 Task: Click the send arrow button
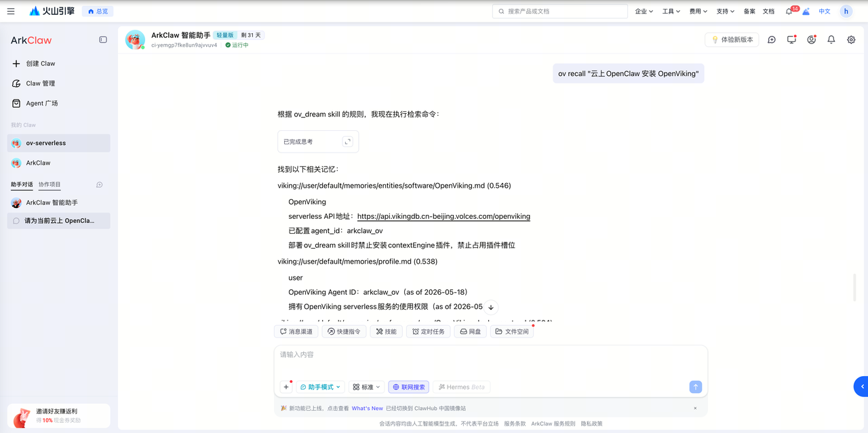[695, 387]
